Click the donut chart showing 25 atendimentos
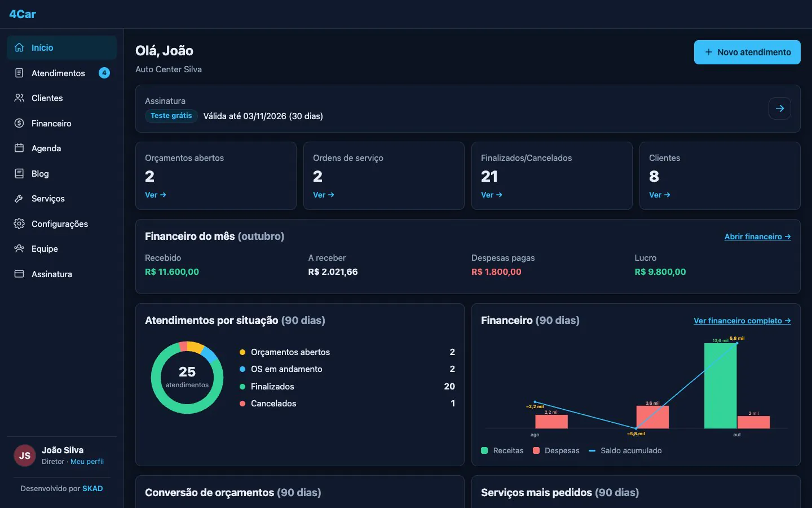Screen dimensions: 812x508 pyautogui.click(x=187, y=378)
